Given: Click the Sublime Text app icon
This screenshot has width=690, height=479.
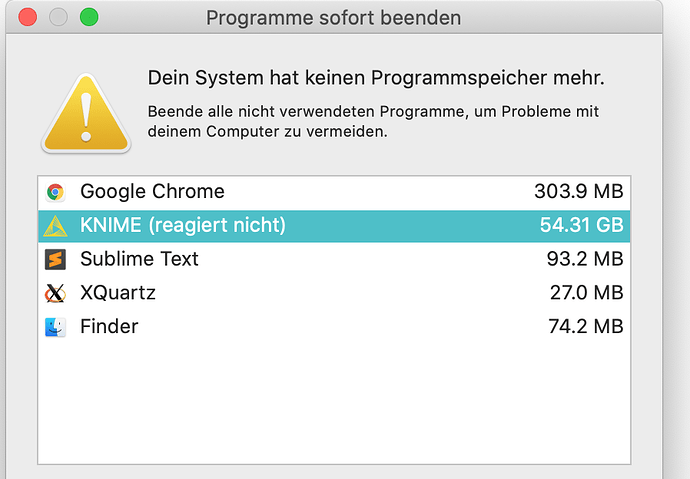Looking at the screenshot, I should pos(55,260).
